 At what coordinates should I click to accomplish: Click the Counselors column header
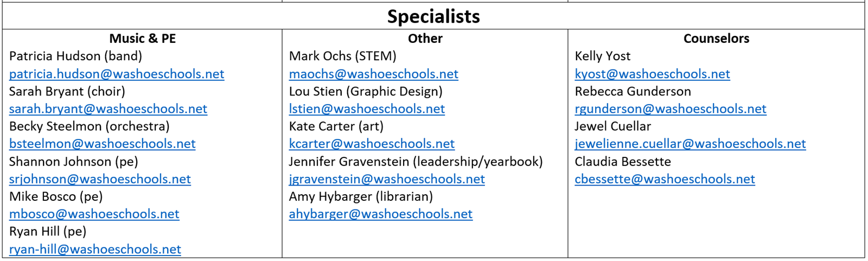point(716,39)
